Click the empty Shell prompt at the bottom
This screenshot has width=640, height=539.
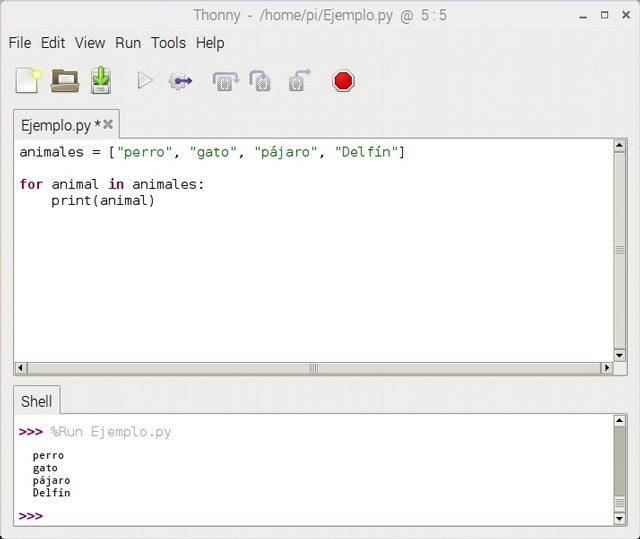(x=31, y=516)
